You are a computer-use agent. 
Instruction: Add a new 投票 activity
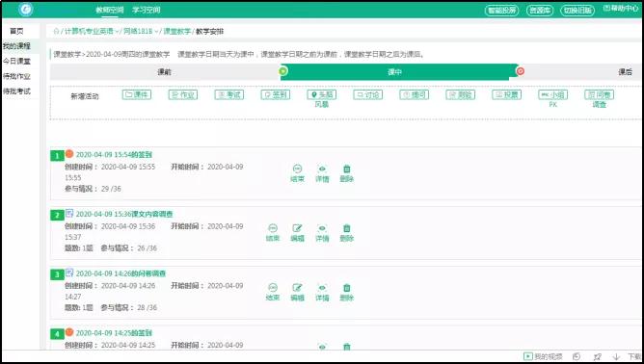[x=507, y=94]
